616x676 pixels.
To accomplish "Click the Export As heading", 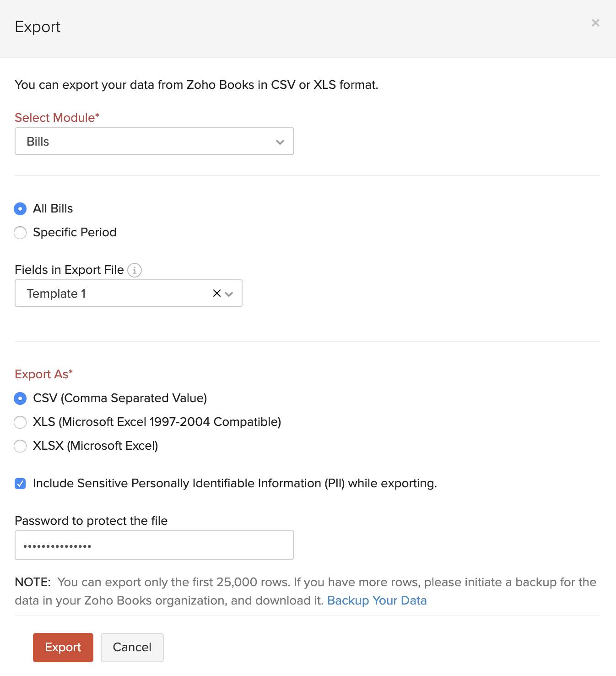I will (x=43, y=374).
